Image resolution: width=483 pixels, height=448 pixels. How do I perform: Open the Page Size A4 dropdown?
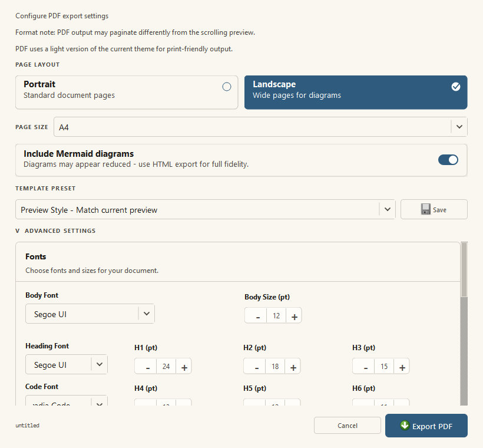click(260, 127)
